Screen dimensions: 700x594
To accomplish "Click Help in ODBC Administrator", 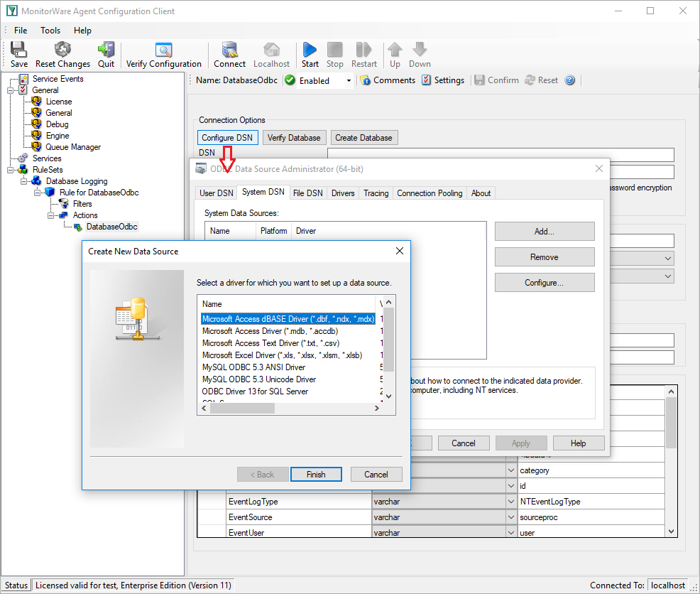I will tap(578, 443).
